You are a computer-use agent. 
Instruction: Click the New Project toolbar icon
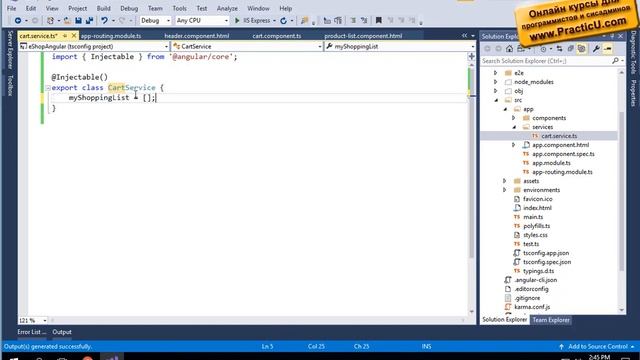click(50, 20)
